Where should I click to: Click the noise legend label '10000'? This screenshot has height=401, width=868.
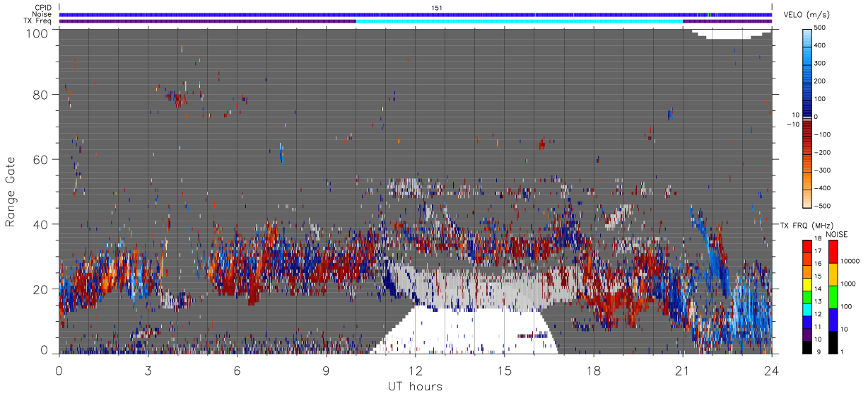852,261
